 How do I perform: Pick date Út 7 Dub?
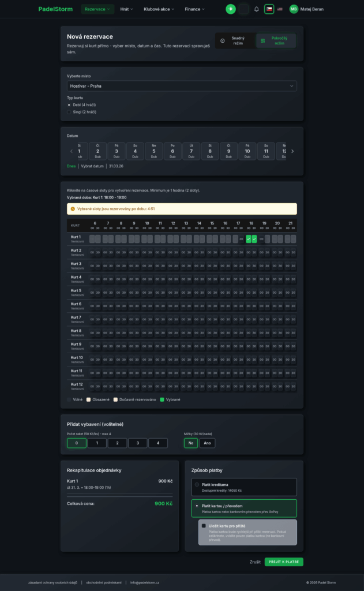coord(191,151)
